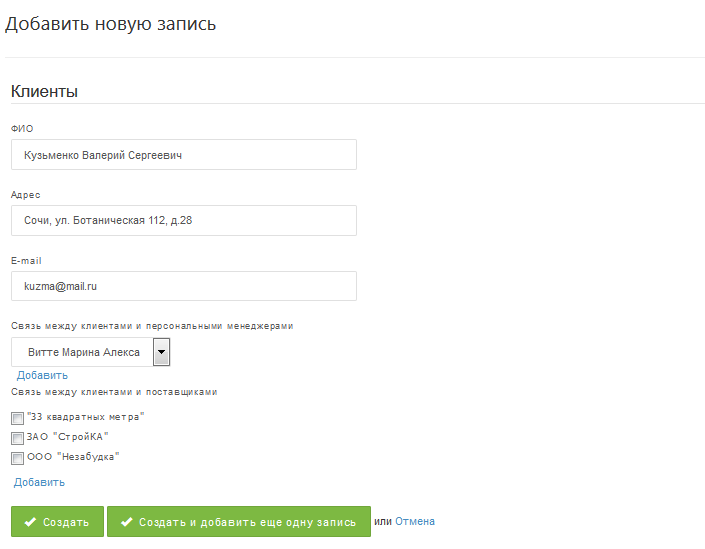The image size is (705, 549).
Task: Click the "33 квадратных метра" label text
Action: [86, 416]
